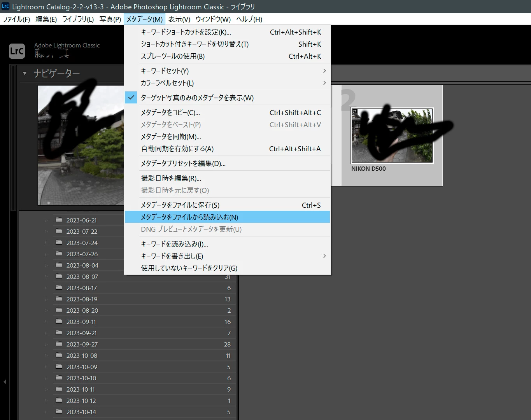Expand the キーワードセット(Y) submenu
Image resolution: width=531 pixels, height=420 pixels.
click(x=324, y=71)
